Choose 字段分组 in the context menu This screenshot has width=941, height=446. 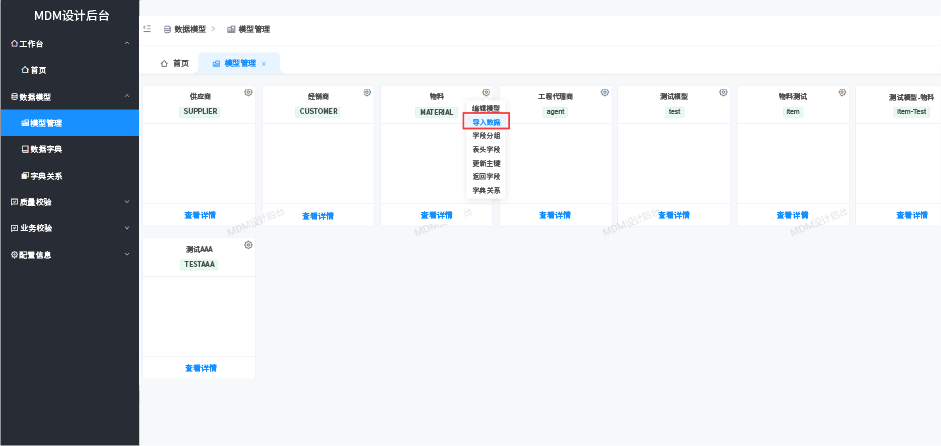pyautogui.click(x=486, y=135)
